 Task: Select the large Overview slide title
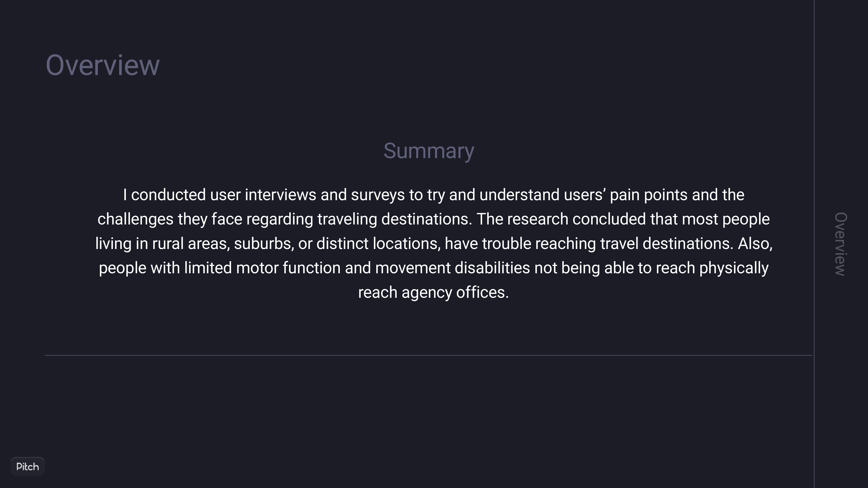tap(103, 65)
